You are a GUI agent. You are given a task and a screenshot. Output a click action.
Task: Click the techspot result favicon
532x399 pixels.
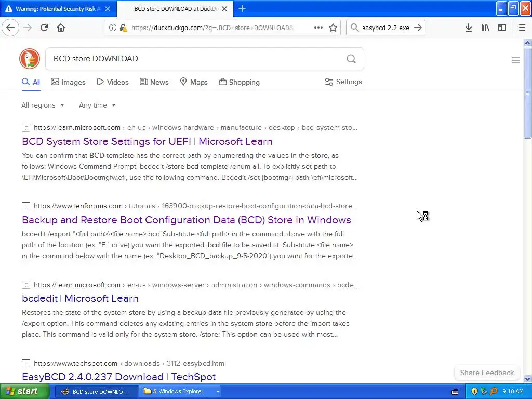pos(26,363)
